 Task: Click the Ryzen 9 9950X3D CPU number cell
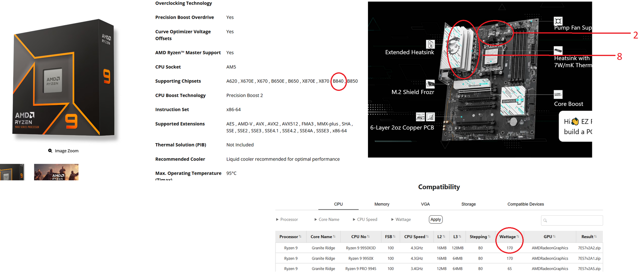[x=361, y=248]
